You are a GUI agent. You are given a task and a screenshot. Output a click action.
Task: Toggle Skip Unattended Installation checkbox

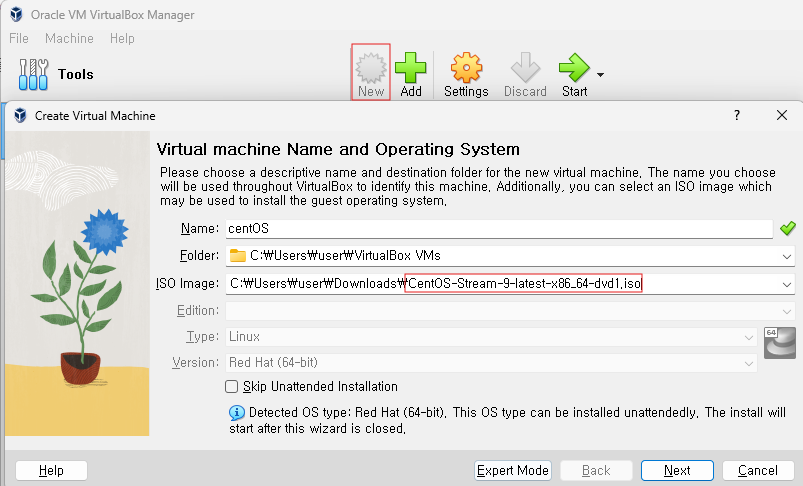pyautogui.click(x=231, y=386)
